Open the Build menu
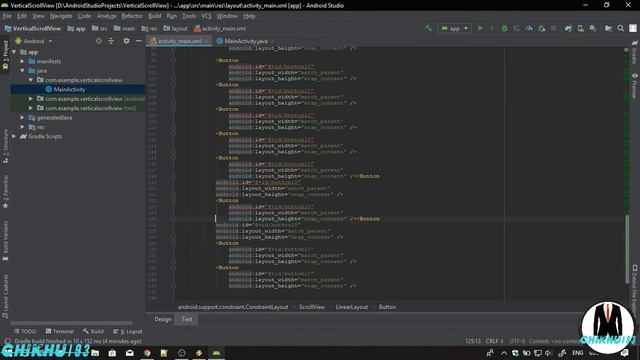This screenshot has height=360, width=640. (154, 16)
